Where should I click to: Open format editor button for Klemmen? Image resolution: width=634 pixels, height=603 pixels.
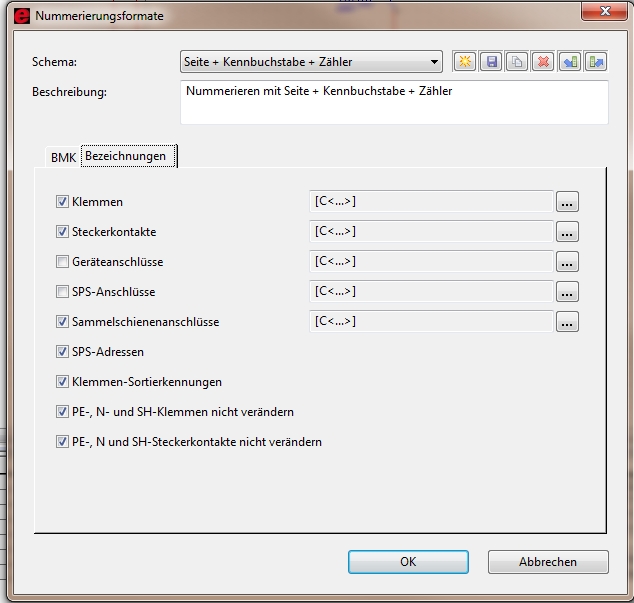coord(567,201)
